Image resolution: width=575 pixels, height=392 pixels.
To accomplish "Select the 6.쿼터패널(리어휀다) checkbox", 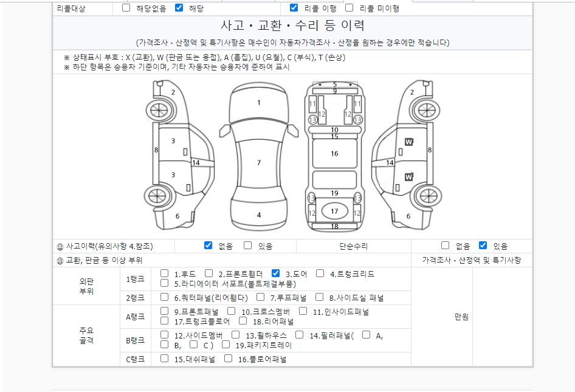I will pyautogui.click(x=164, y=297).
